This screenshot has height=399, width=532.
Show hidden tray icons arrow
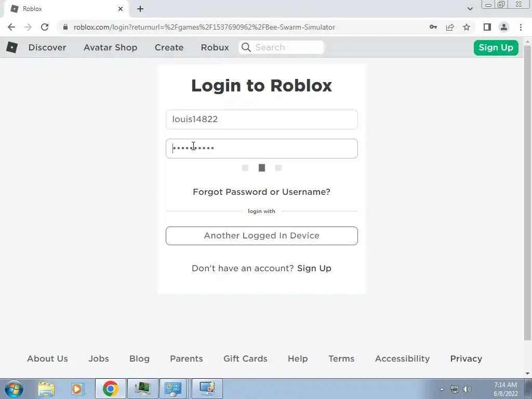(x=442, y=389)
